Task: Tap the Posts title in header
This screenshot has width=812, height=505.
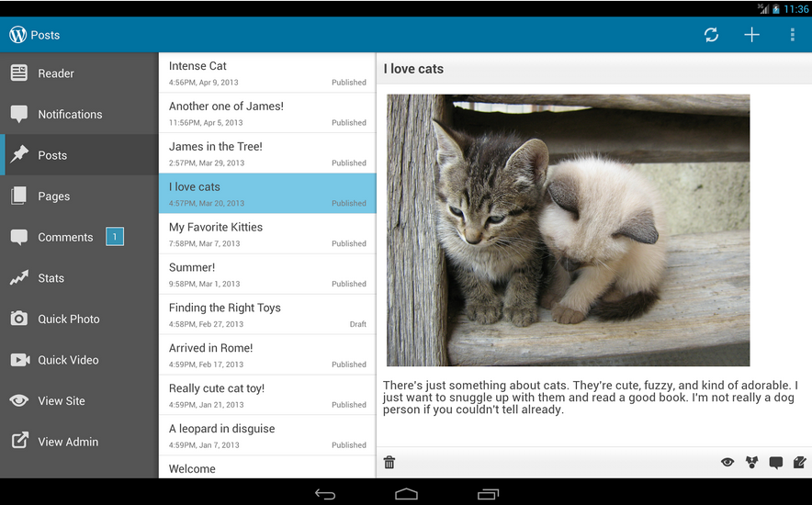Action: [45, 35]
